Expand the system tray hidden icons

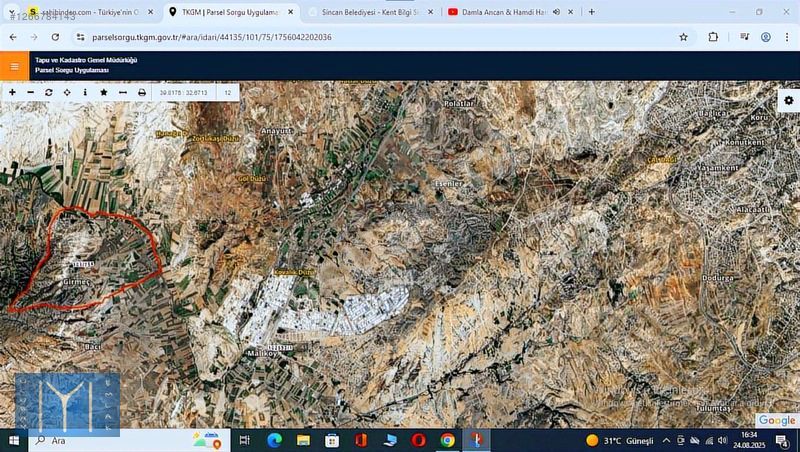coord(667,440)
